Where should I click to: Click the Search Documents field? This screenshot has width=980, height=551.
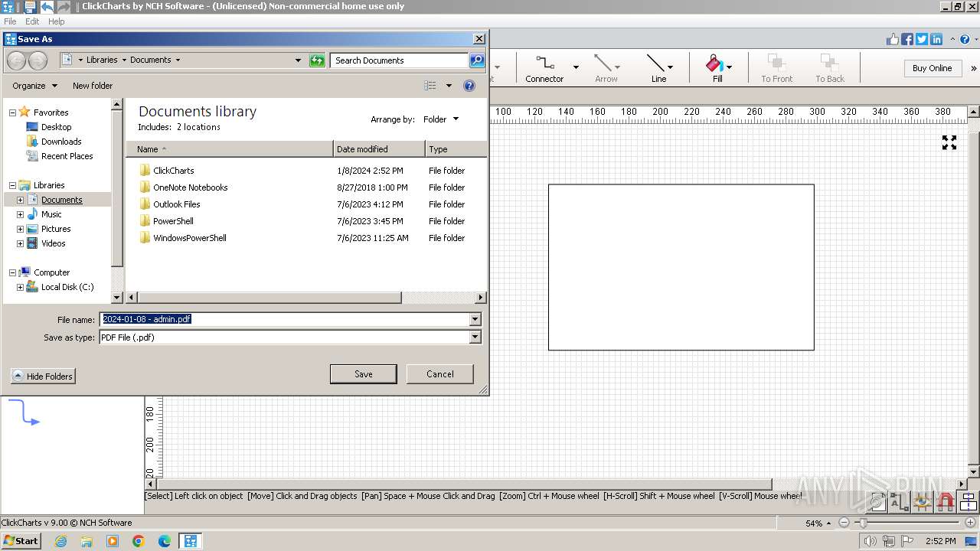(399, 60)
